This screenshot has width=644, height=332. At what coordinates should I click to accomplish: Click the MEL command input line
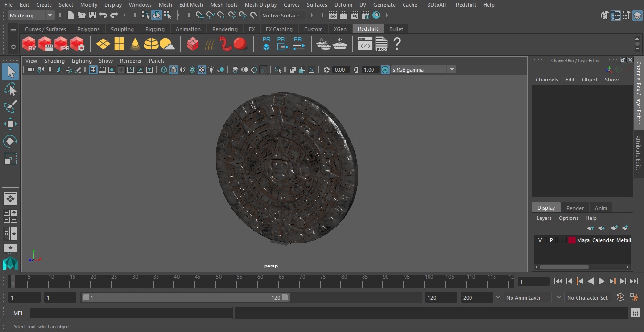tap(131, 313)
